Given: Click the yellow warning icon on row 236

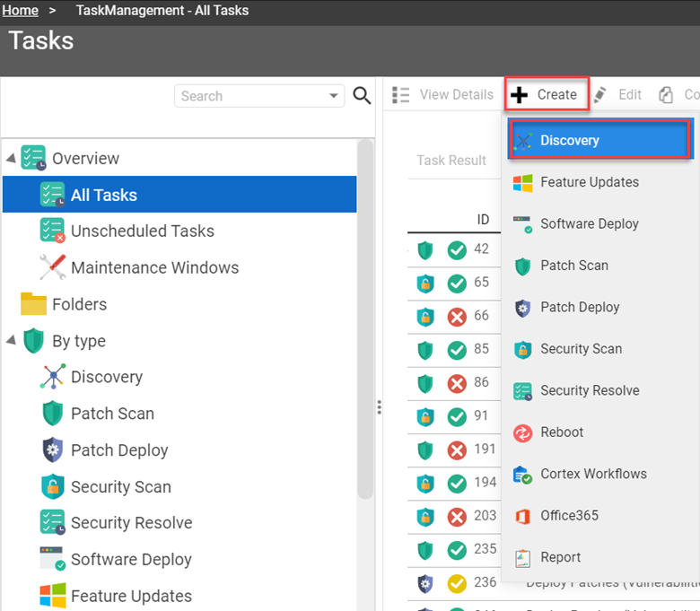Looking at the screenshot, I should (457, 584).
